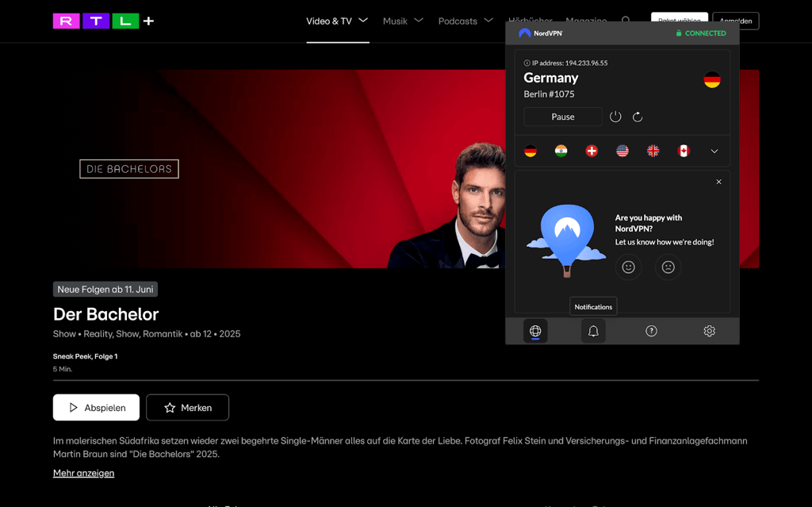Click the IP address info icon
The image size is (812, 507).
[x=527, y=63]
